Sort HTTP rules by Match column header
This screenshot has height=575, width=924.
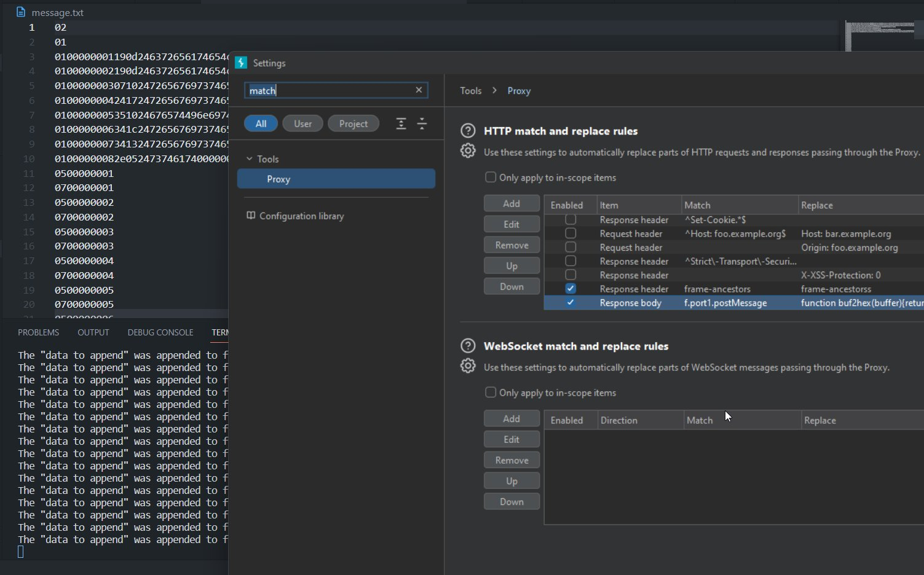[740, 205]
